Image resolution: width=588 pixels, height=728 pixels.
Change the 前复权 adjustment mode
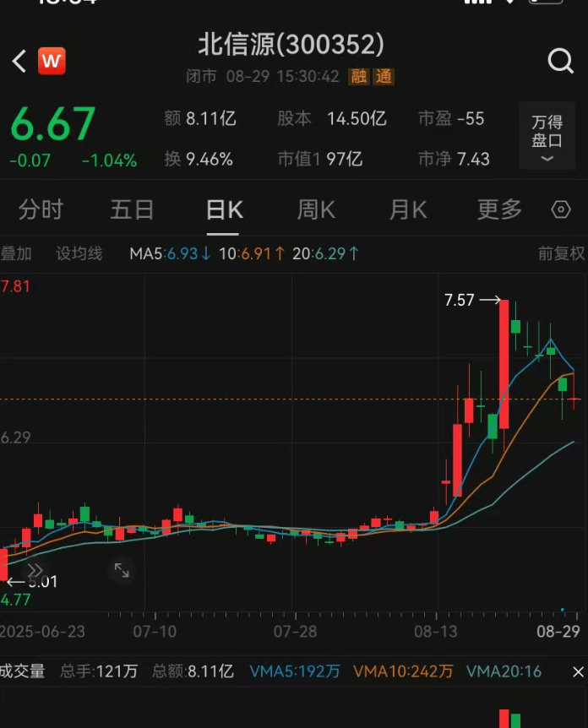pyautogui.click(x=562, y=253)
